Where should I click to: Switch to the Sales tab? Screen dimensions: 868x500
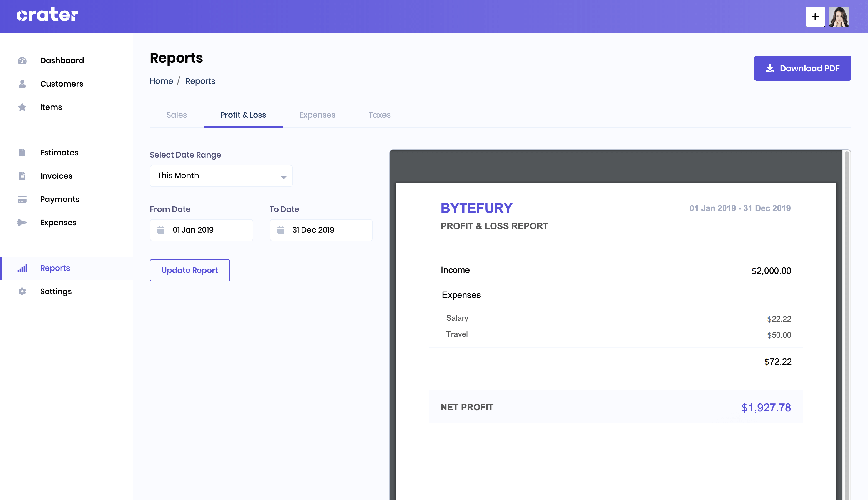click(177, 114)
